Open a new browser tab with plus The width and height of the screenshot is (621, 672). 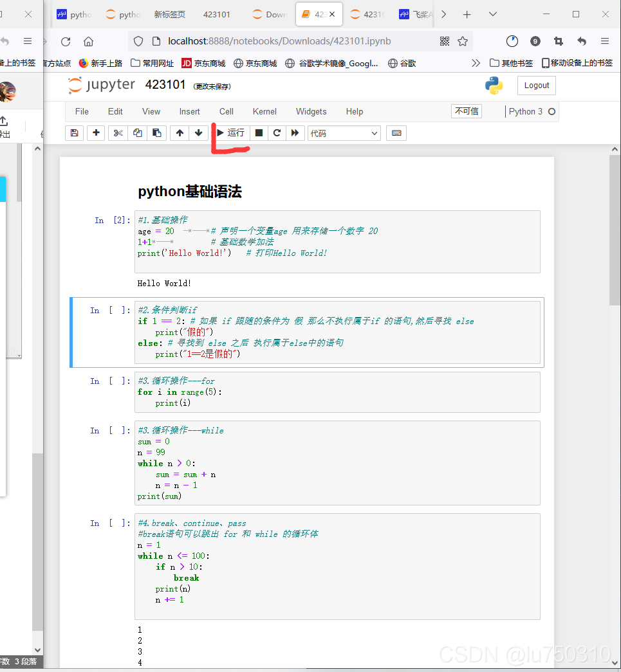(467, 15)
